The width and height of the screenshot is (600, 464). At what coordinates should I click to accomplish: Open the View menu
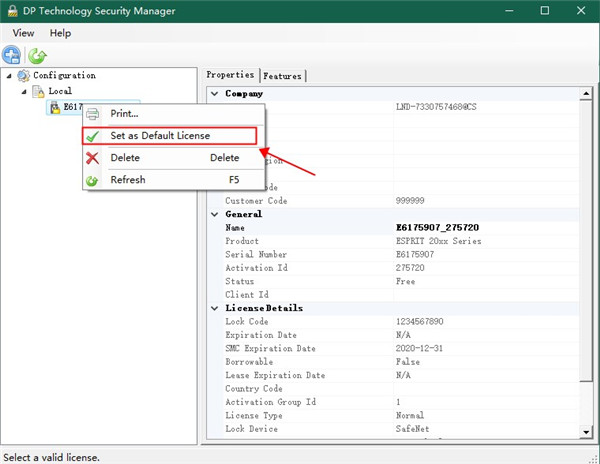23,33
